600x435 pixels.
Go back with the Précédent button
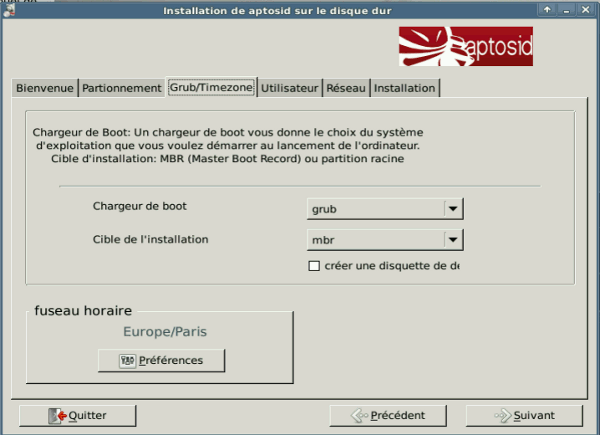(x=388, y=415)
